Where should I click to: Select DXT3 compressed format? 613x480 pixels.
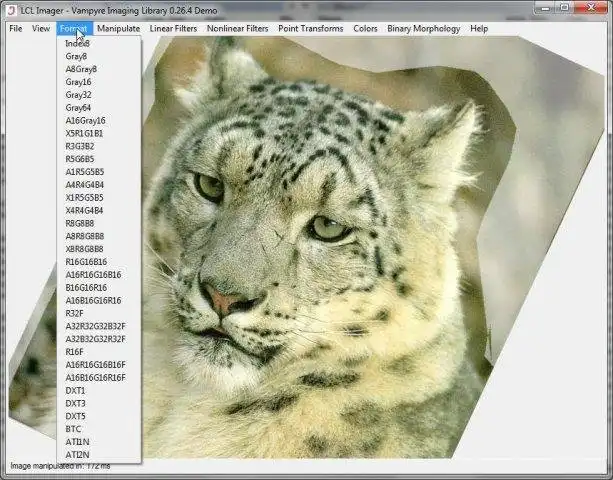(99, 403)
